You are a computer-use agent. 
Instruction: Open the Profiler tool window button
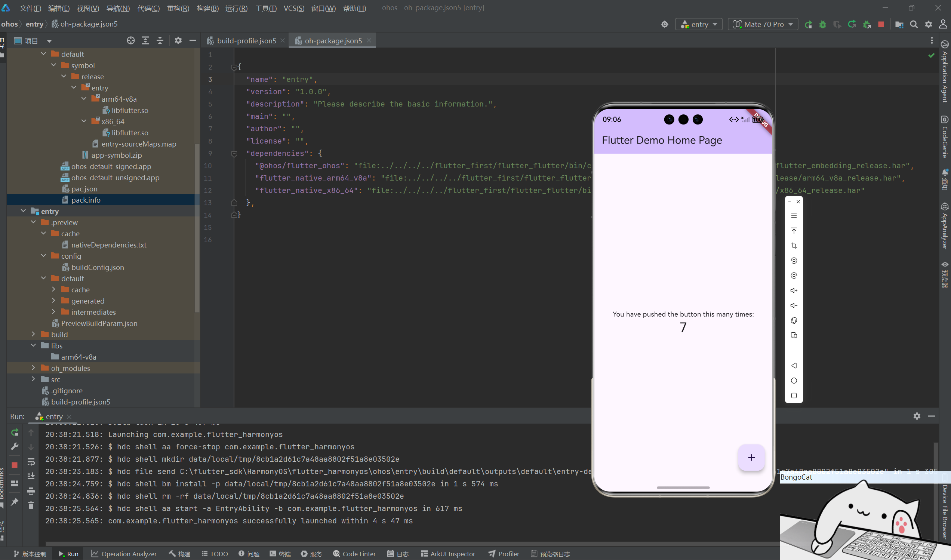(504, 554)
